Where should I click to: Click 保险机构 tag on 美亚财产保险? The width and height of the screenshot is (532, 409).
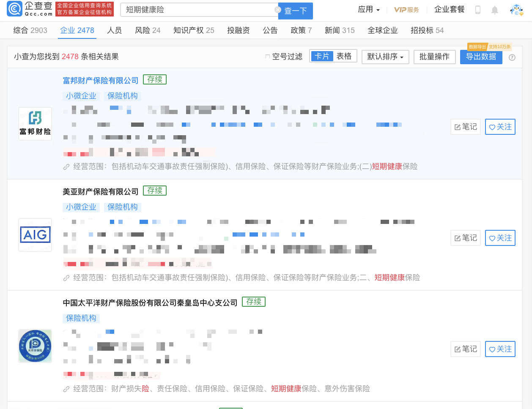(x=123, y=207)
